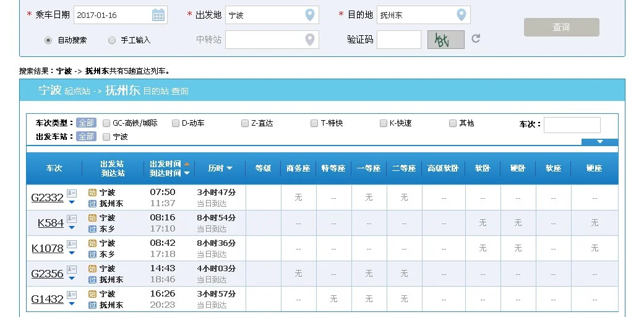Click G2356 商务座 availability cell

click(299, 274)
